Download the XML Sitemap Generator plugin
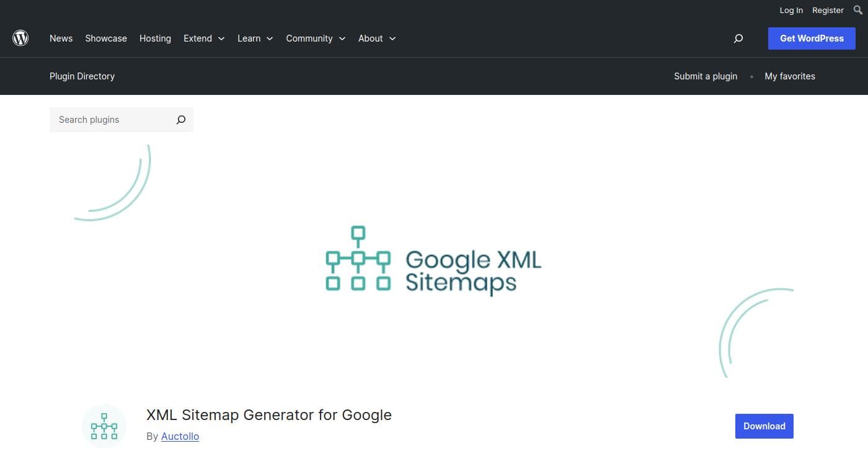Screen dimensions: 868x456 [764, 426]
